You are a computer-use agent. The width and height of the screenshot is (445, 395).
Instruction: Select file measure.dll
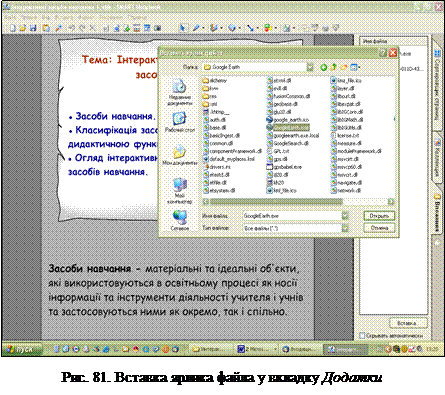347,143
